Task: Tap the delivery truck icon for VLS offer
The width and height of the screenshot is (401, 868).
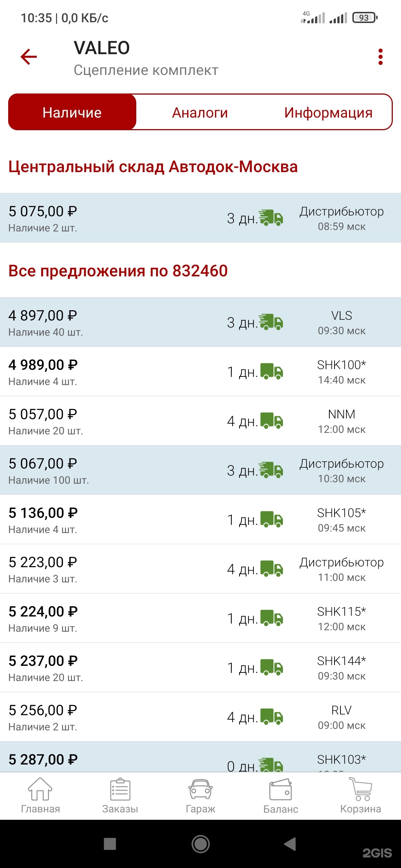Action: 271,322
